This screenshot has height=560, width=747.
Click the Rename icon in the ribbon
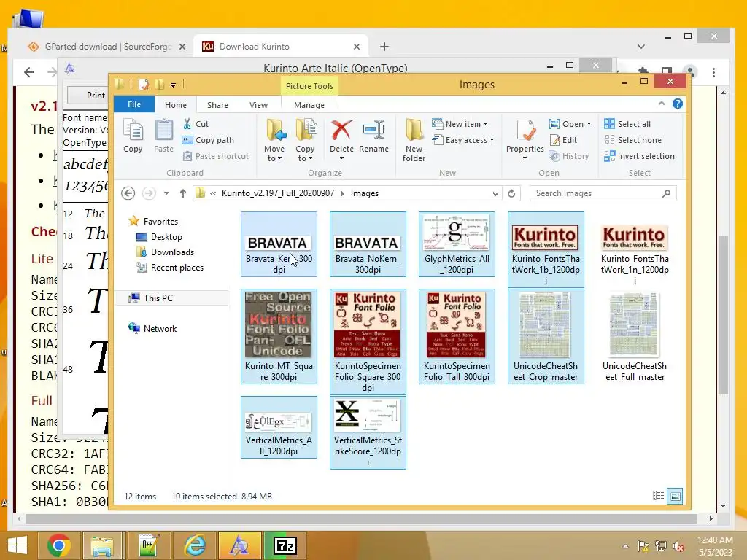pyautogui.click(x=374, y=130)
